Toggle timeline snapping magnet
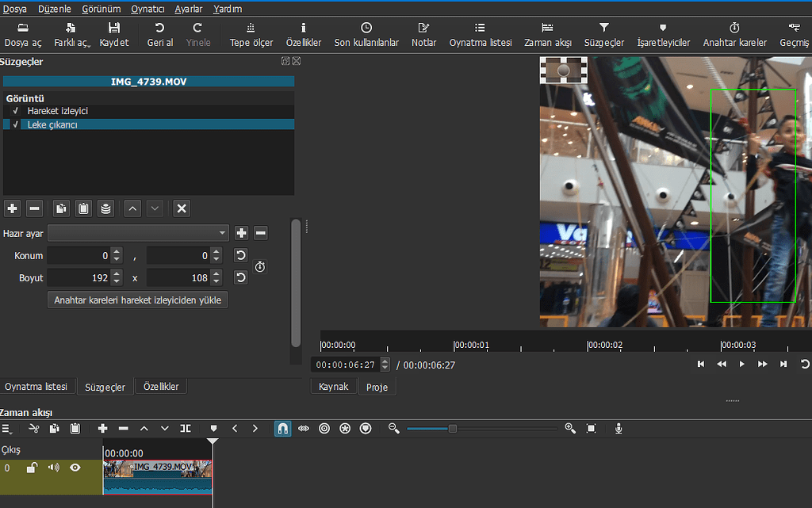Image resolution: width=812 pixels, height=508 pixels. point(283,428)
